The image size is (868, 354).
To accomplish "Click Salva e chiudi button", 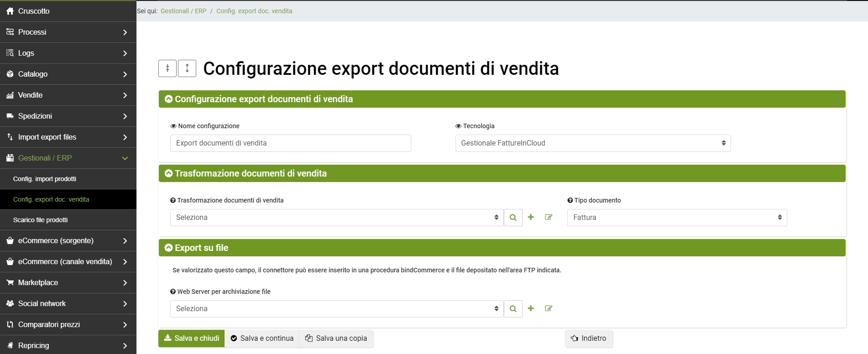I will click(x=192, y=338).
